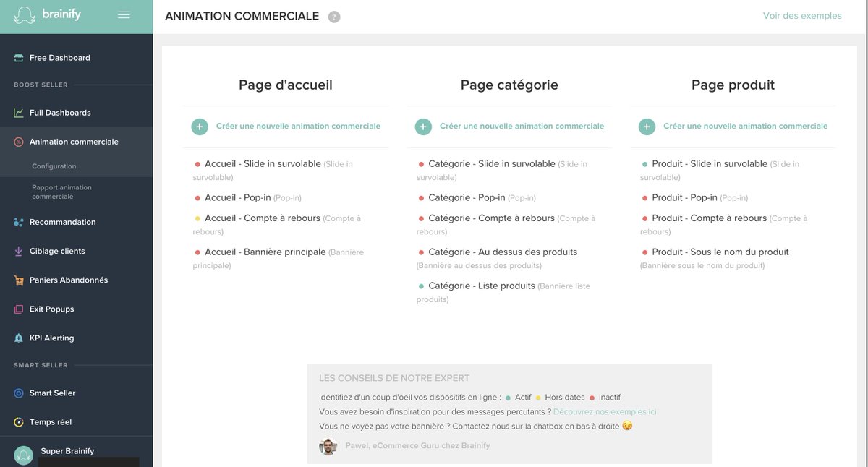Open Full Dashboards menu item
The width and height of the screenshot is (868, 467).
click(60, 113)
